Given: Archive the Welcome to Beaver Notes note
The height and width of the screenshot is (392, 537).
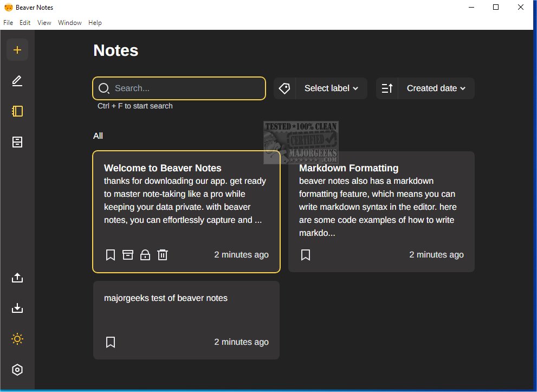Looking at the screenshot, I should coord(128,255).
